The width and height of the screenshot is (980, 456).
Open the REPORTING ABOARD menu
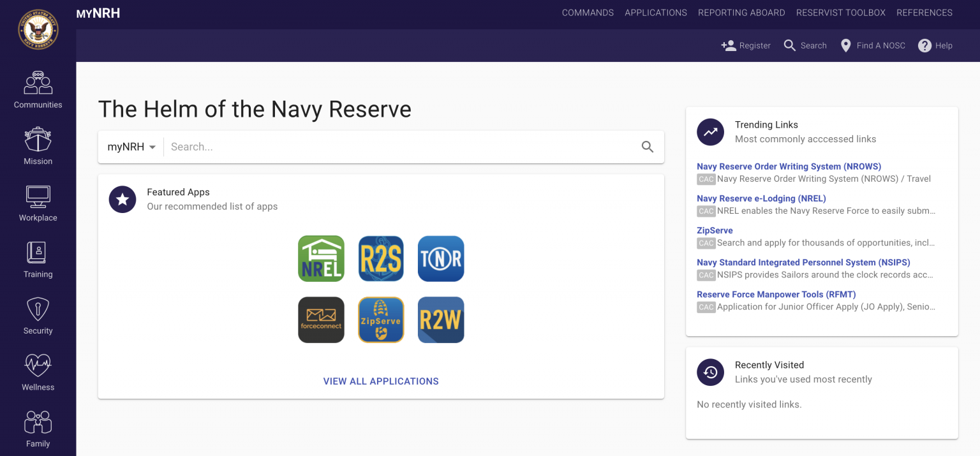point(741,13)
